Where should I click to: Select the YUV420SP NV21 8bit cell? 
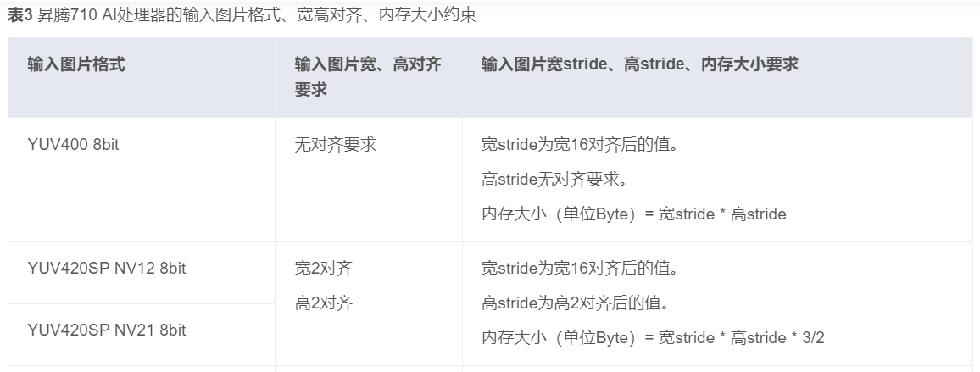pos(107,330)
